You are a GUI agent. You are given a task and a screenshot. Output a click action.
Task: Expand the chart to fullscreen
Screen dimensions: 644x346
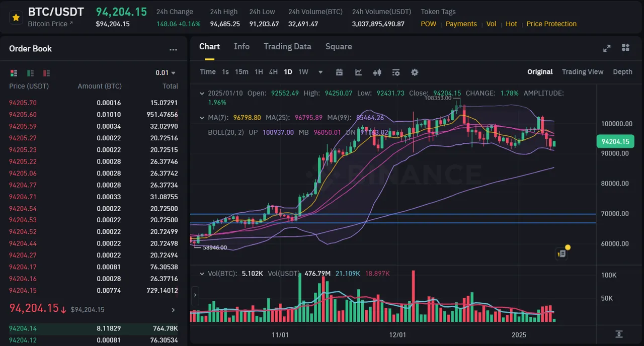pyautogui.click(x=607, y=48)
